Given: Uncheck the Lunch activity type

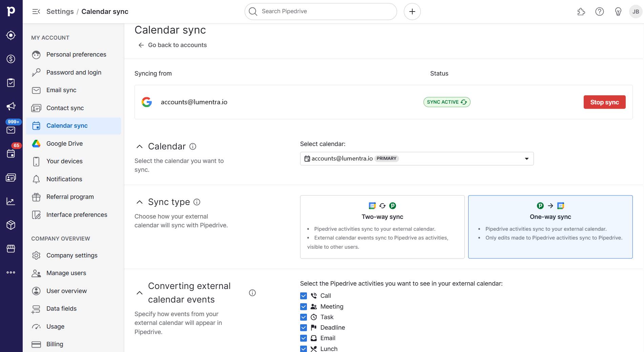Looking at the screenshot, I should pyautogui.click(x=303, y=349).
